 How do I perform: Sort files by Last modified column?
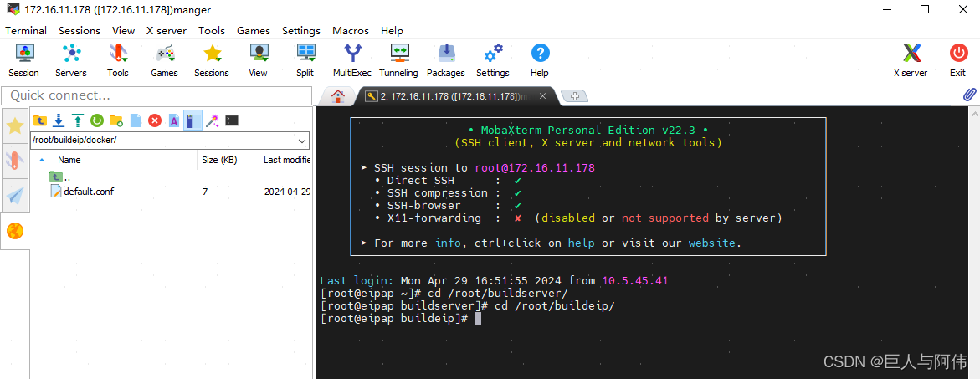tap(285, 160)
